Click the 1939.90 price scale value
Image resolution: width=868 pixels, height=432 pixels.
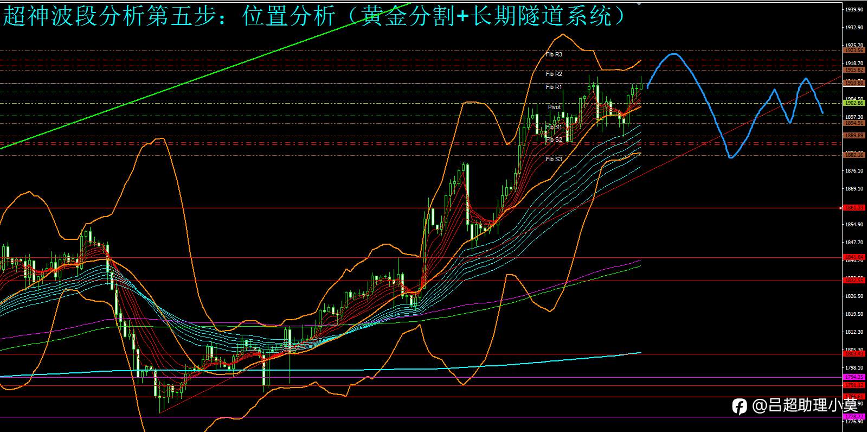[854, 10]
